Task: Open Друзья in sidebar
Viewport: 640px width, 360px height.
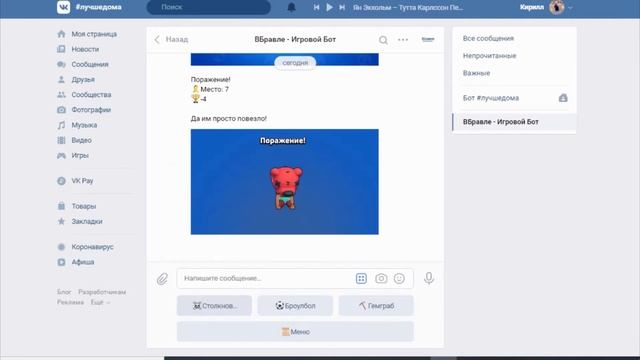Action: coord(83,79)
